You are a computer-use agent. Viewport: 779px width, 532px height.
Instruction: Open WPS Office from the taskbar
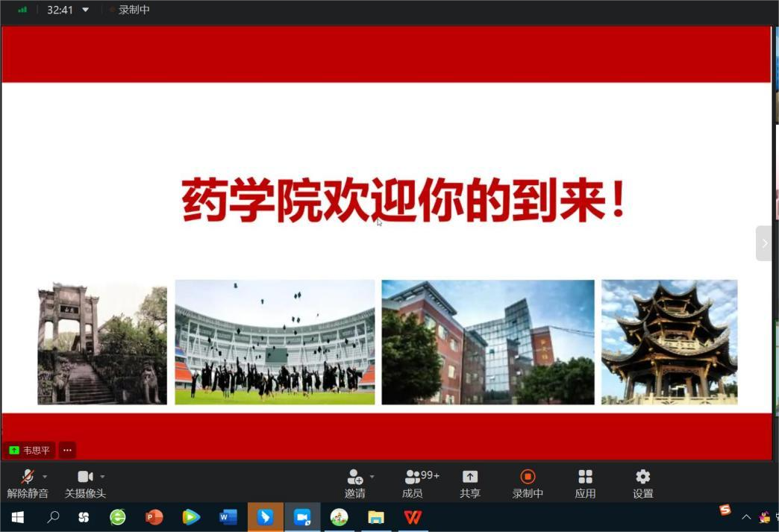(x=413, y=516)
